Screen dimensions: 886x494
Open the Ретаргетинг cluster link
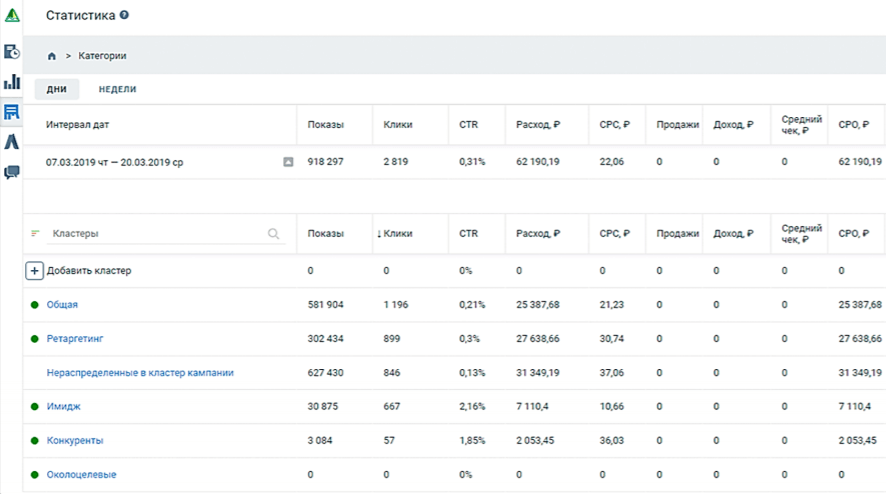tap(75, 339)
